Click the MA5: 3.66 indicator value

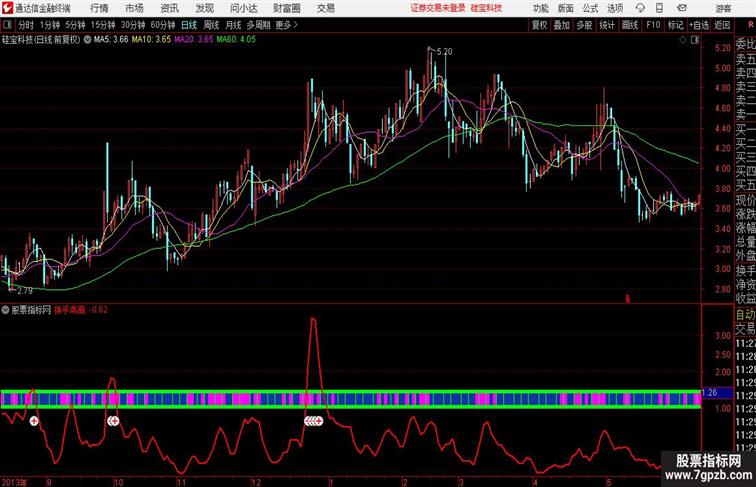(111, 40)
